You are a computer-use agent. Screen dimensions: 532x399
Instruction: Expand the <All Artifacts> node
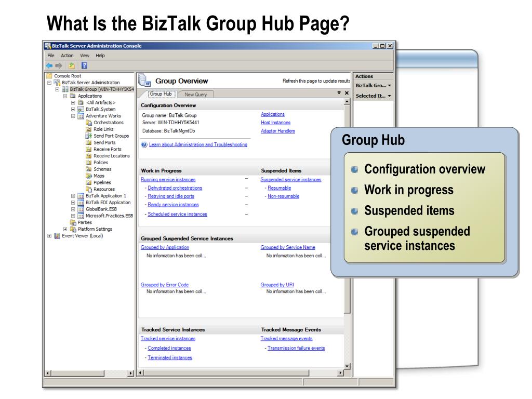(73, 102)
